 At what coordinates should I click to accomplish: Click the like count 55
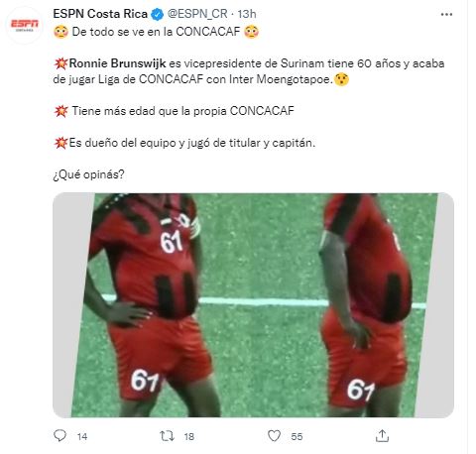coord(297,437)
